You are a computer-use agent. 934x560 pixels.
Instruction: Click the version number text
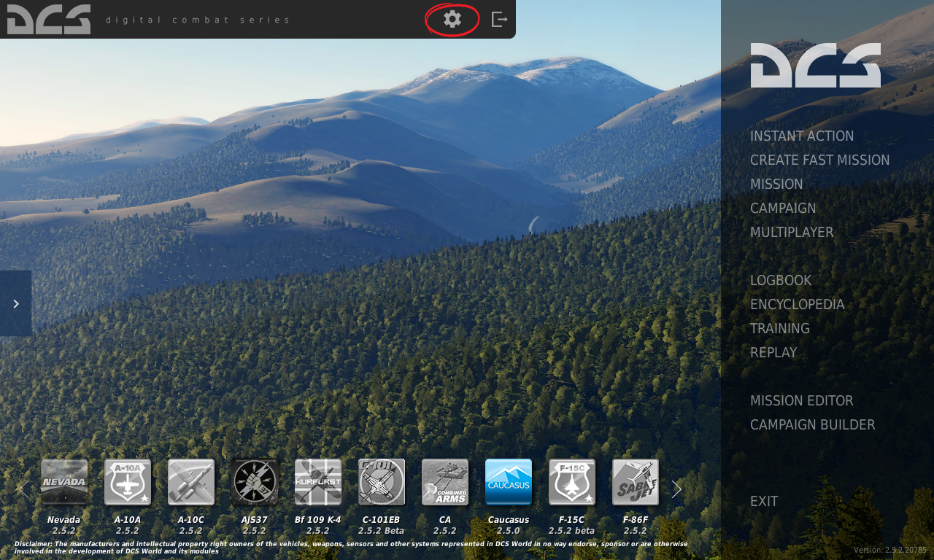click(890, 550)
